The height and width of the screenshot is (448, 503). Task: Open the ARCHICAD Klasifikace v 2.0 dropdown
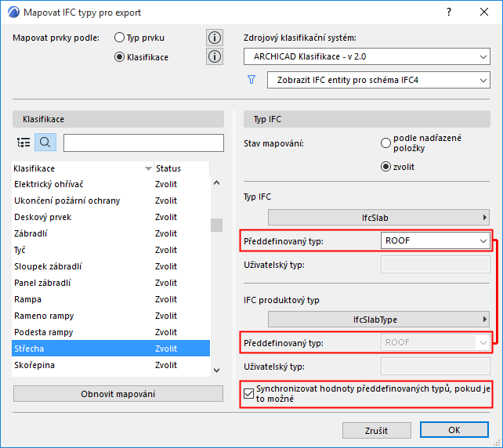coord(366,56)
